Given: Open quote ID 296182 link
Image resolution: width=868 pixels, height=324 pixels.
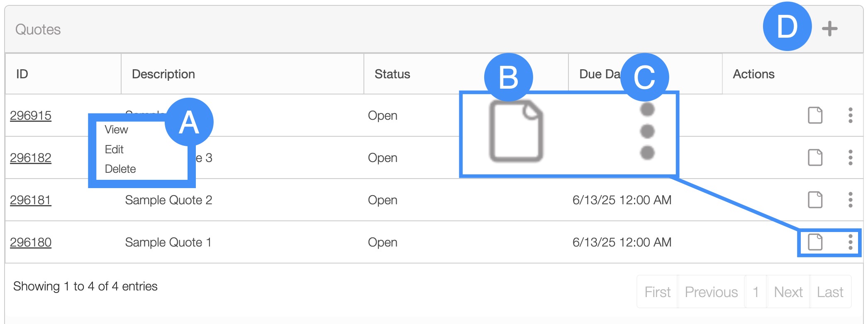Looking at the screenshot, I should click(x=31, y=158).
